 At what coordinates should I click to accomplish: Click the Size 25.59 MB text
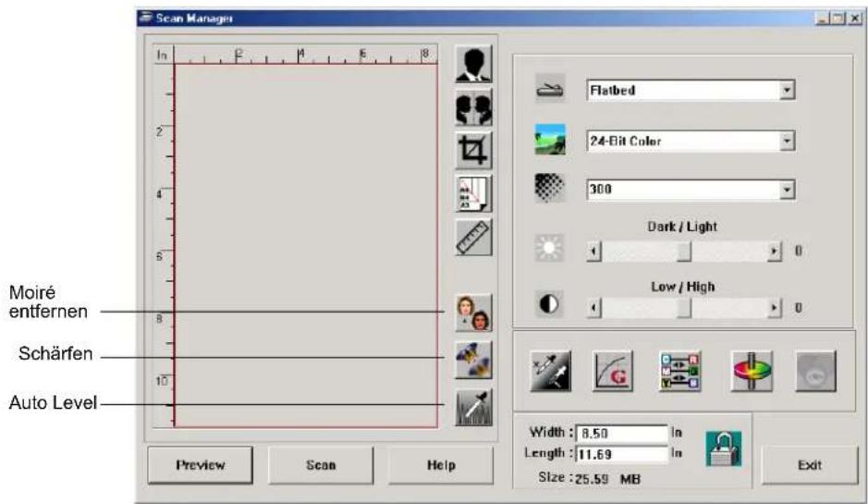point(589,478)
